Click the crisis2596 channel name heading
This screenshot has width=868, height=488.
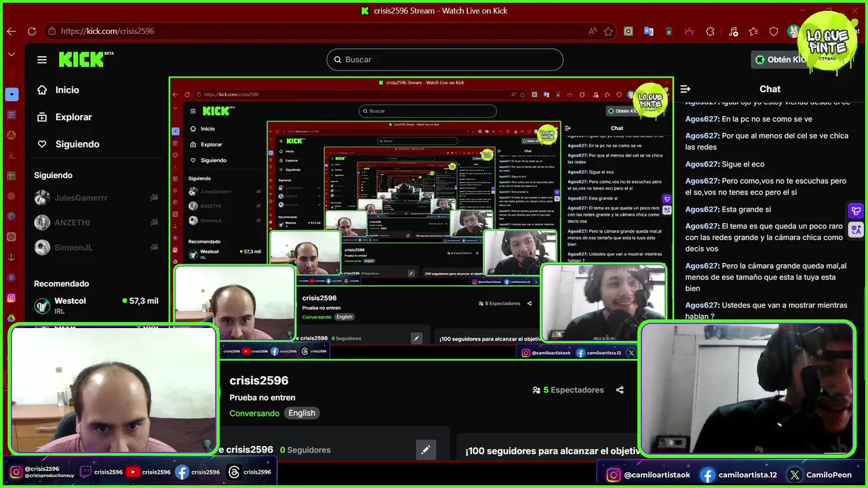[x=259, y=380]
